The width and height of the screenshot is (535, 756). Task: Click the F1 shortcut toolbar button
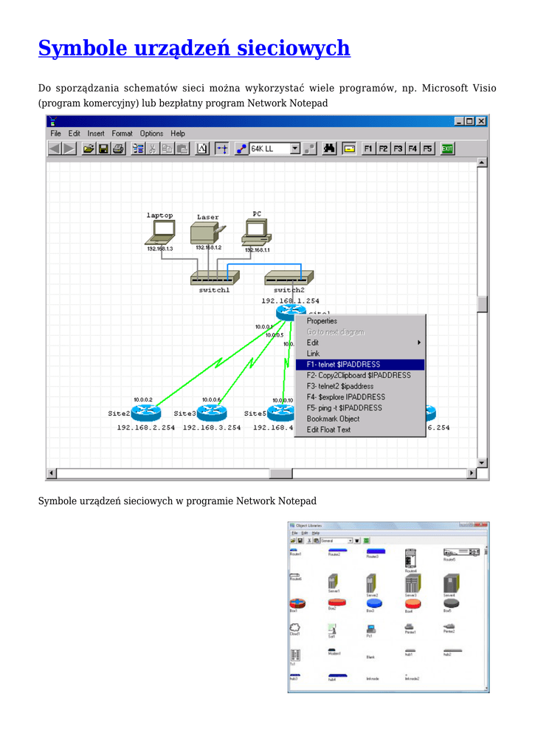click(x=368, y=148)
